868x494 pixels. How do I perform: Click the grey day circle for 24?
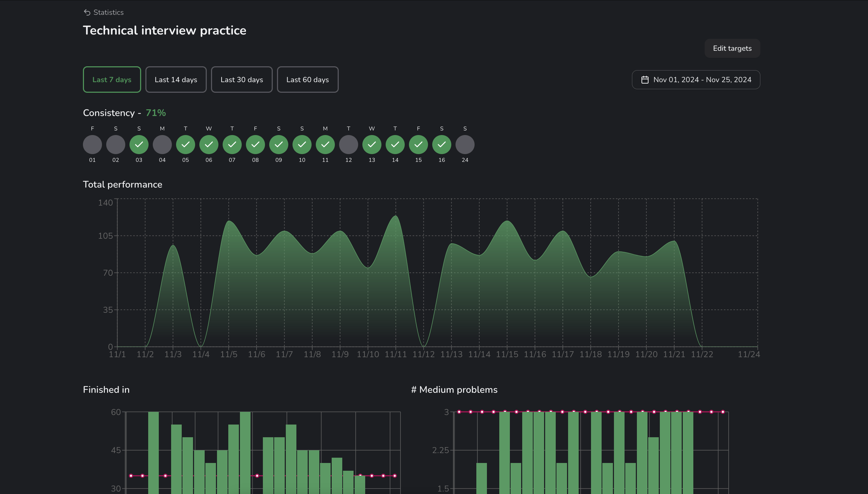(465, 145)
